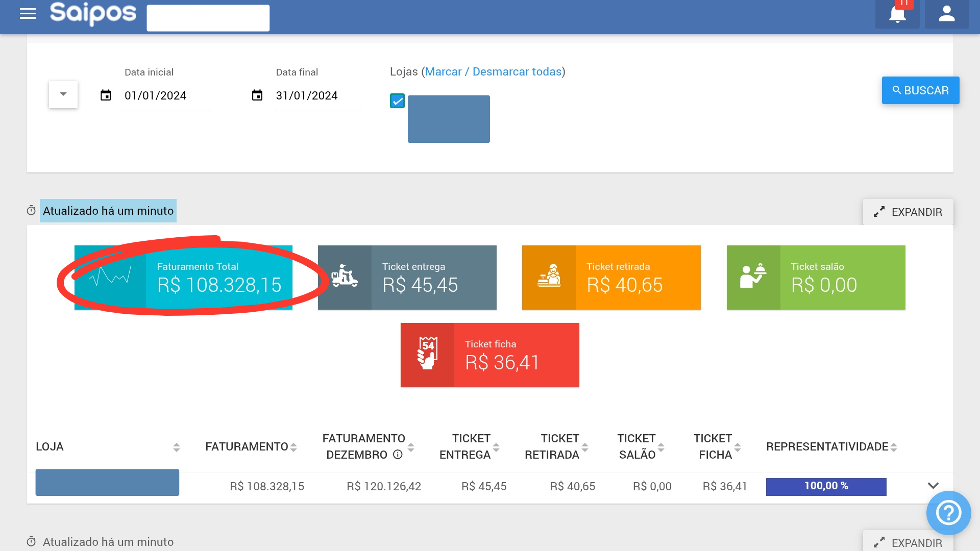Image resolution: width=980 pixels, height=551 pixels.
Task: Expand the indicators panel with EXPANDIR
Action: click(908, 212)
